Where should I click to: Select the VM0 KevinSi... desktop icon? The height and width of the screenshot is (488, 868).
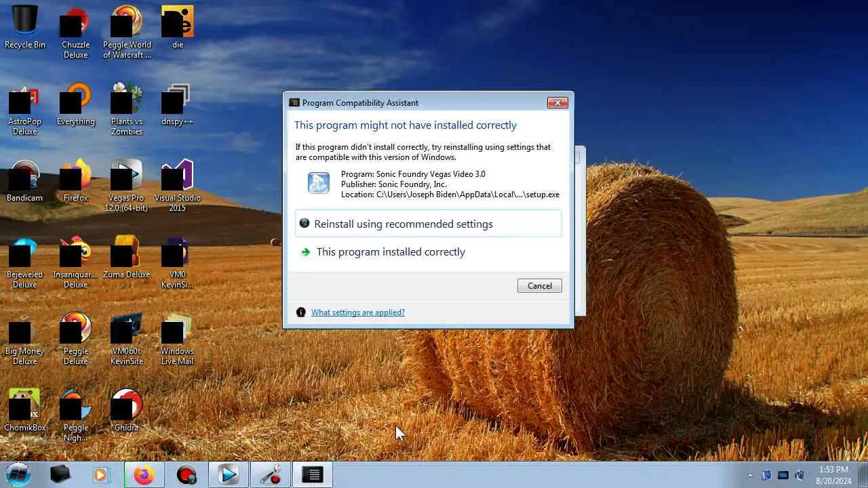coord(178,263)
